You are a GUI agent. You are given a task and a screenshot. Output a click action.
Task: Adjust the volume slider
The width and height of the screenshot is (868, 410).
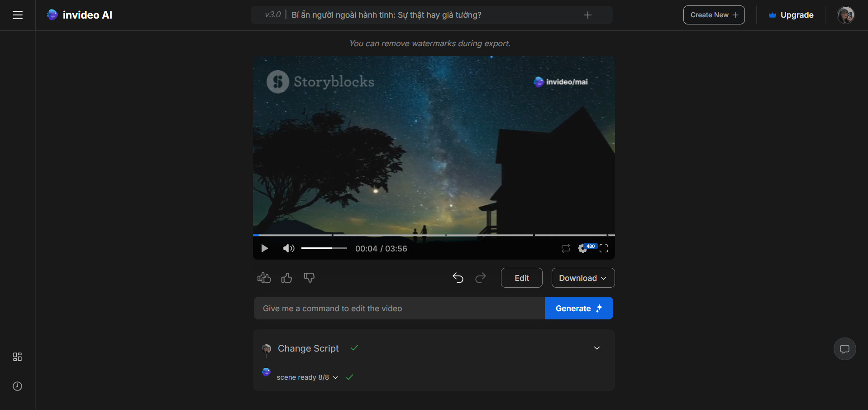324,248
